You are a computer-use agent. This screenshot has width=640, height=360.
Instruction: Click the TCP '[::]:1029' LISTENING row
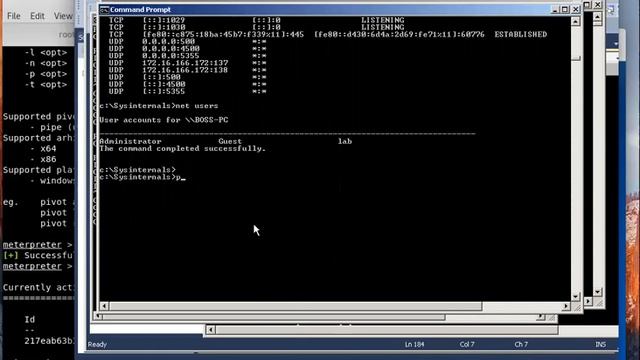256,20
